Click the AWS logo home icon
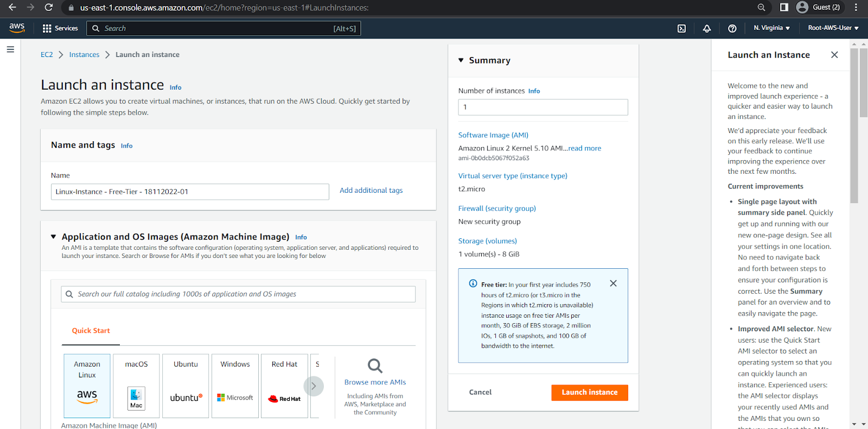 point(17,28)
